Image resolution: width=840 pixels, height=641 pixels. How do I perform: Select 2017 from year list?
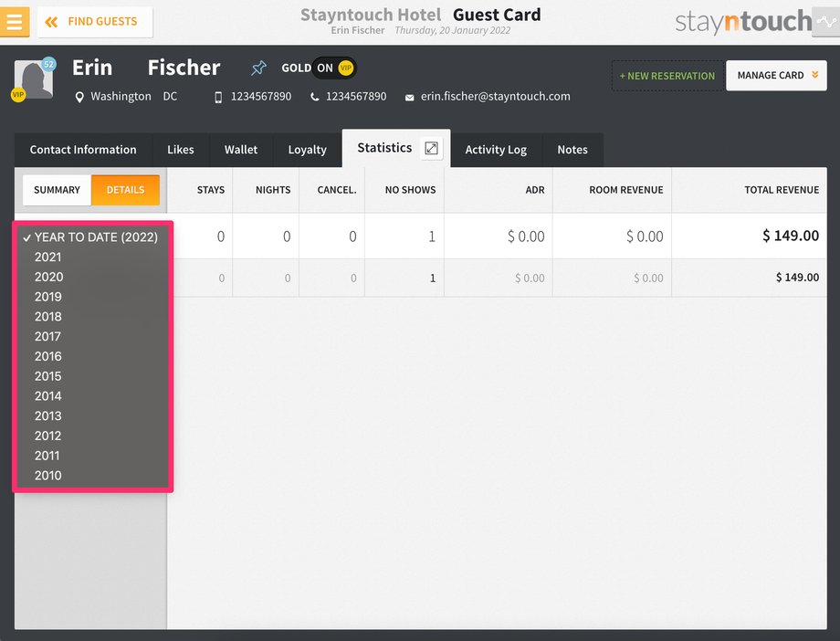(x=93, y=336)
